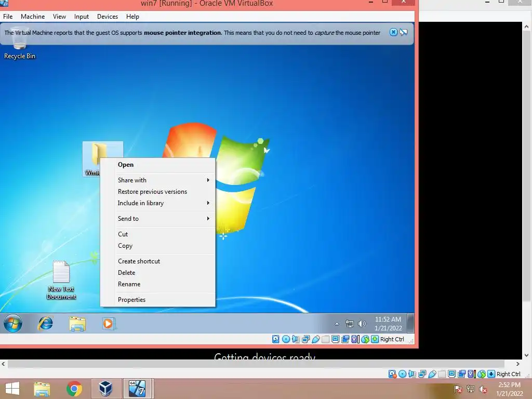532x399 pixels.
Task: Choose Copy from the context menu
Action: tap(158, 246)
